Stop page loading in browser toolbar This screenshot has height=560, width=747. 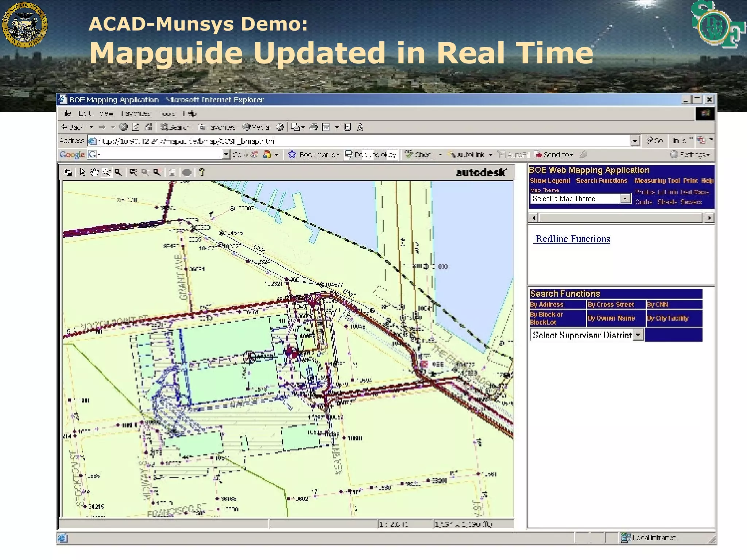(x=124, y=127)
